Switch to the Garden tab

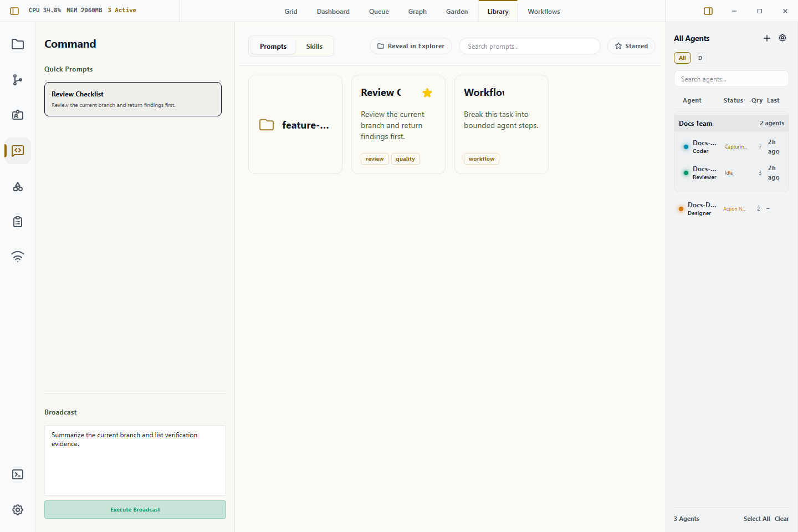[457, 11]
